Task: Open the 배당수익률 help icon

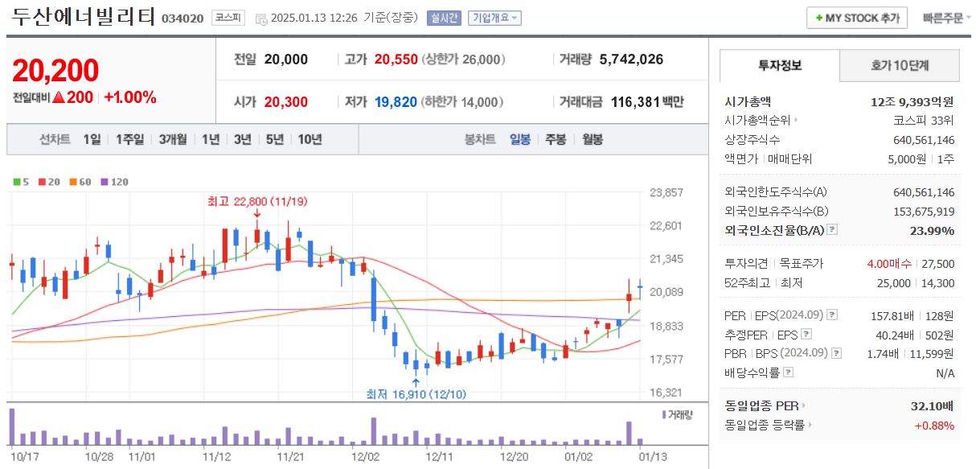Action: [787, 373]
